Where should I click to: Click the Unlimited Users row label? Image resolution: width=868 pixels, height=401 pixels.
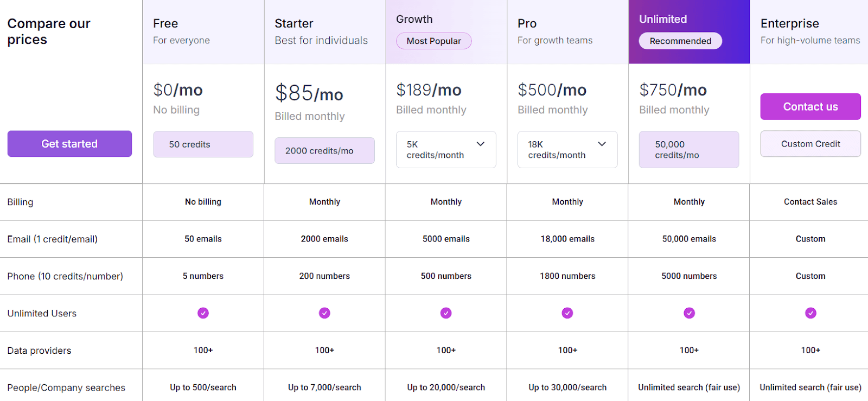pyautogui.click(x=42, y=314)
